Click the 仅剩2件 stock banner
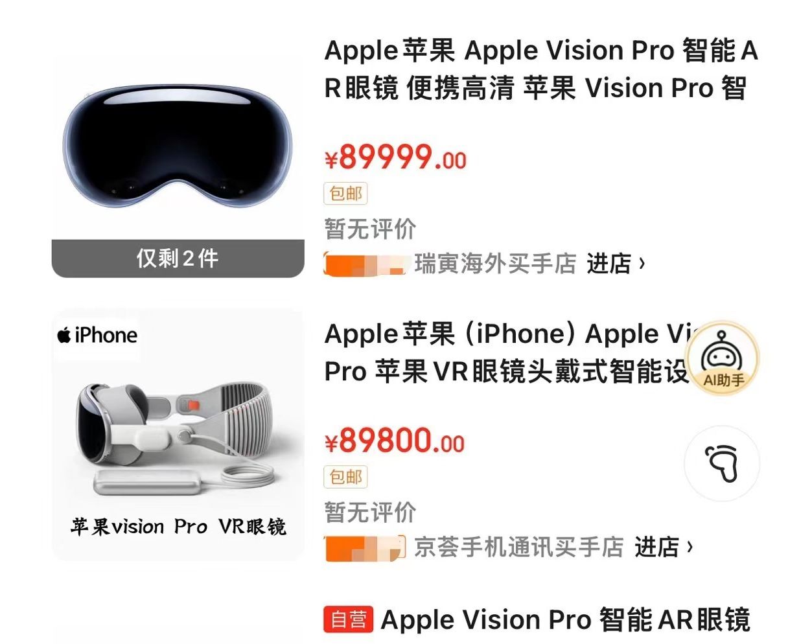Image resolution: width=812 pixels, height=644 pixels. point(178,259)
